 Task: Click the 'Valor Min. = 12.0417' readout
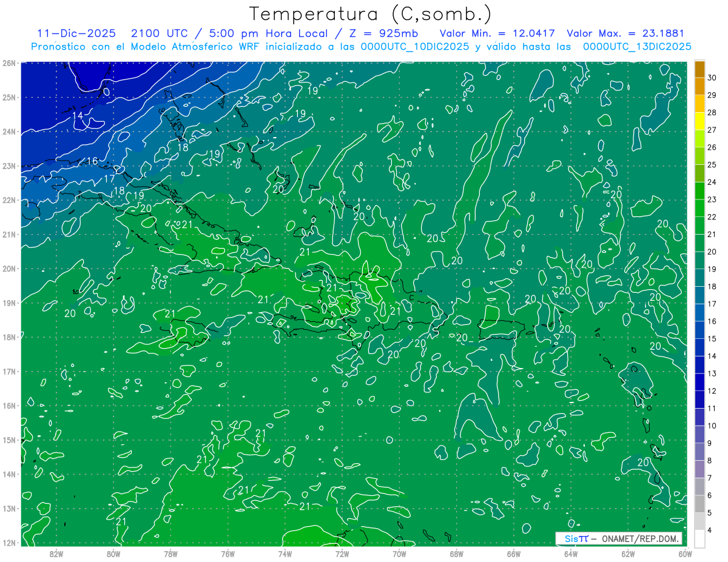[497, 33]
